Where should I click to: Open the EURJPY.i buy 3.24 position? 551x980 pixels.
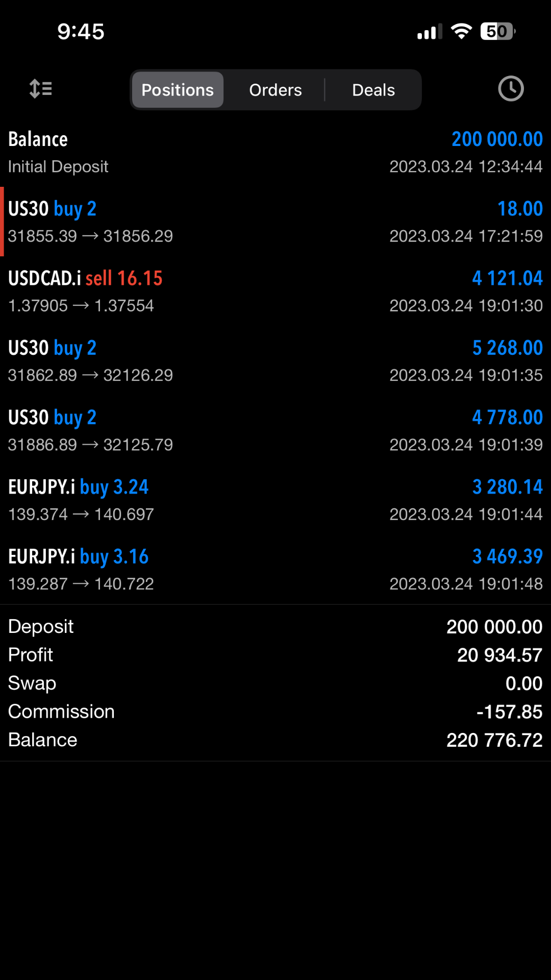pyautogui.click(x=275, y=499)
